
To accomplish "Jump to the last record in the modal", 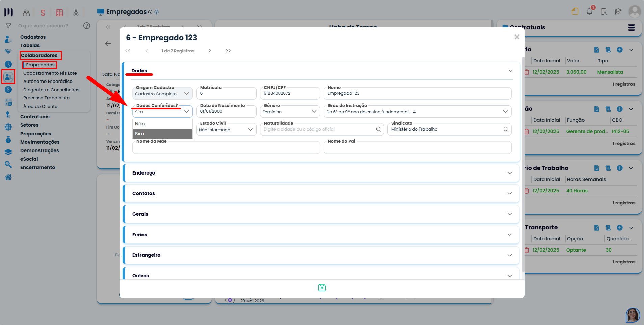I will pyautogui.click(x=228, y=51).
